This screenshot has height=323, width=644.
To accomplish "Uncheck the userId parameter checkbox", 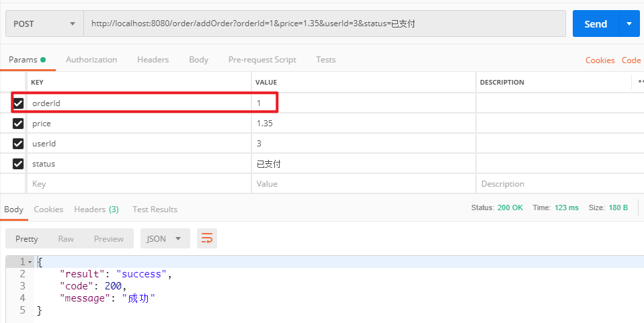I will (18, 144).
